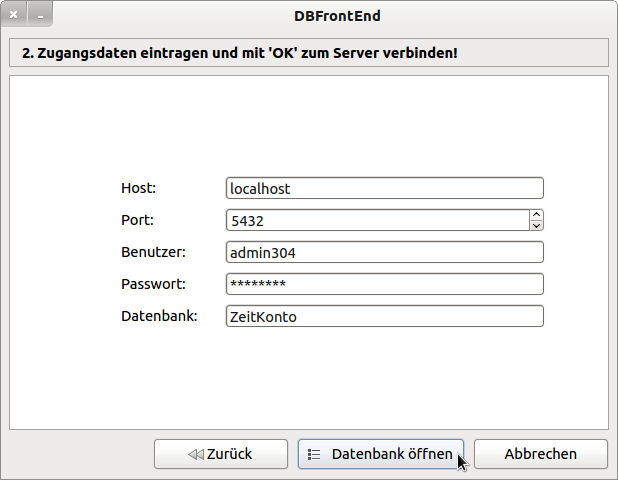This screenshot has width=618, height=480.
Task: Click the Benutzer label
Action: pyautogui.click(x=153, y=252)
